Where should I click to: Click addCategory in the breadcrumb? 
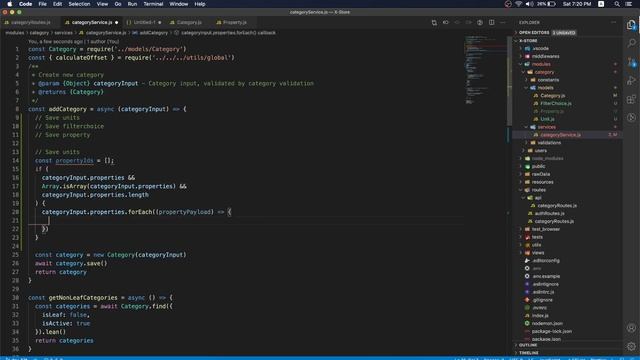(153, 33)
